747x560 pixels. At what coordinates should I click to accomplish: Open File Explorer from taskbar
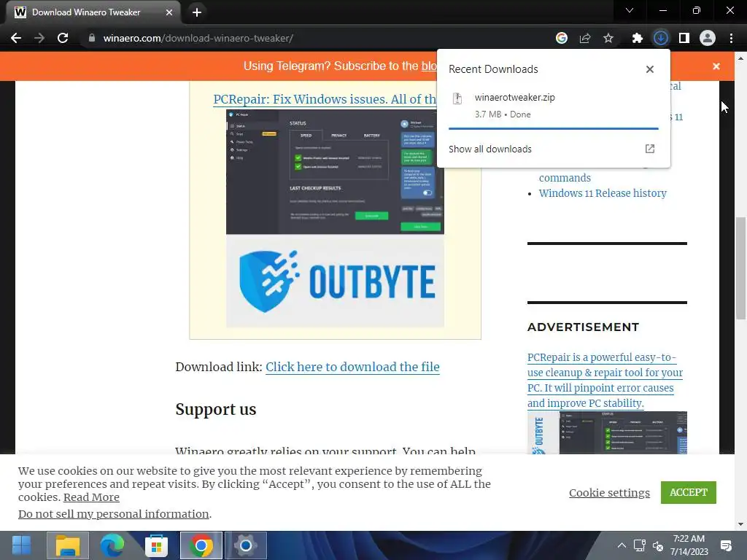[68, 545]
